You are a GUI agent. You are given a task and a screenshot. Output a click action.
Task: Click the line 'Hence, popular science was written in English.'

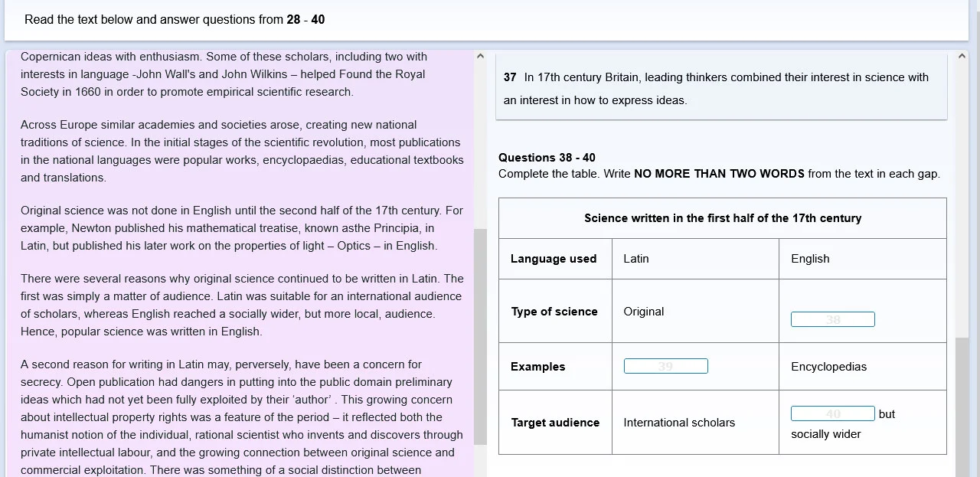click(x=142, y=332)
